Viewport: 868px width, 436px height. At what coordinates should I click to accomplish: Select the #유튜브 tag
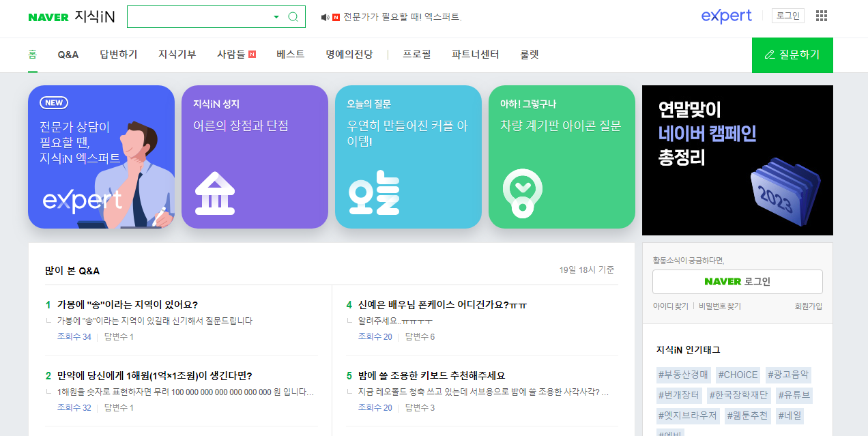[794, 395]
